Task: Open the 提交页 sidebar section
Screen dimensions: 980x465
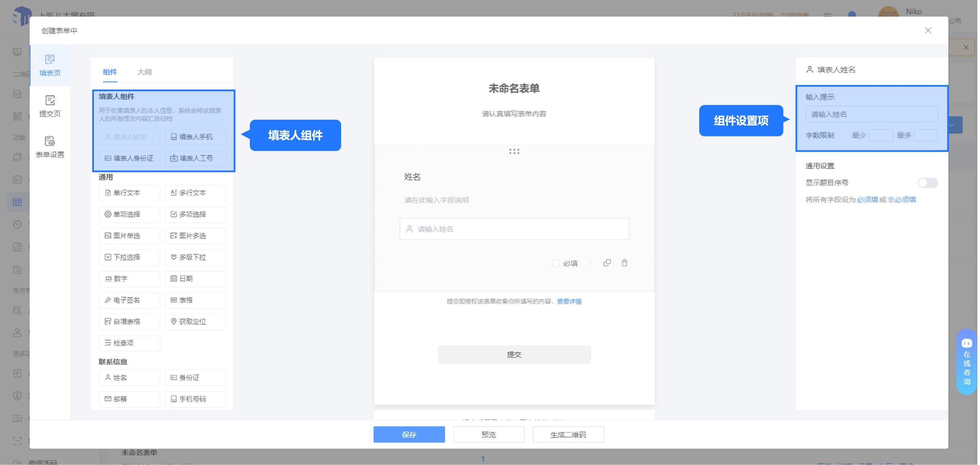Action: tap(50, 106)
